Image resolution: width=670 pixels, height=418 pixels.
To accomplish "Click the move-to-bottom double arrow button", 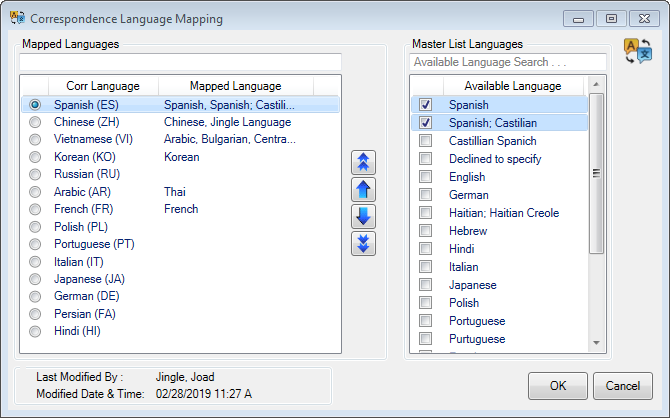I will coord(363,244).
